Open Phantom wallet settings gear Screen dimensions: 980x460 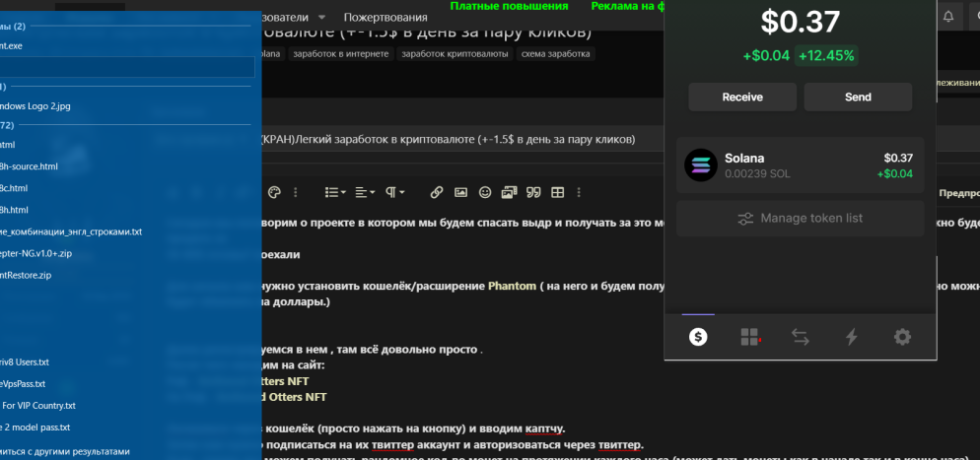(x=902, y=337)
